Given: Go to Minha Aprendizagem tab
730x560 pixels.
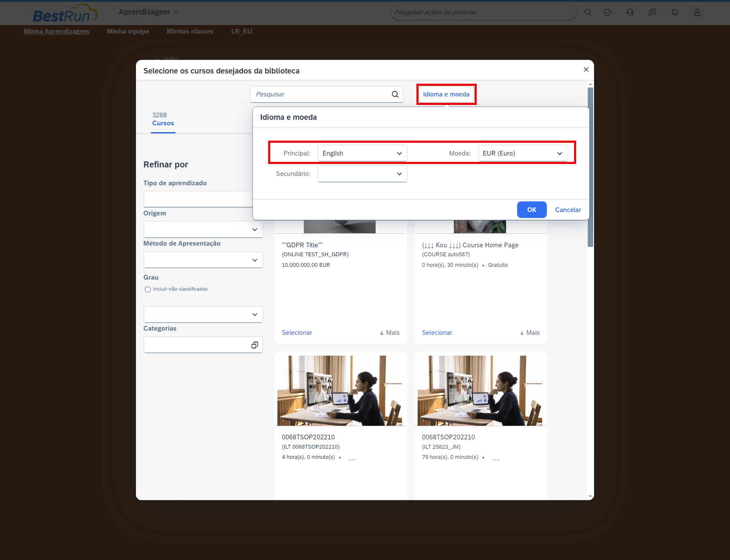Looking at the screenshot, I should [x=57, y=31].
